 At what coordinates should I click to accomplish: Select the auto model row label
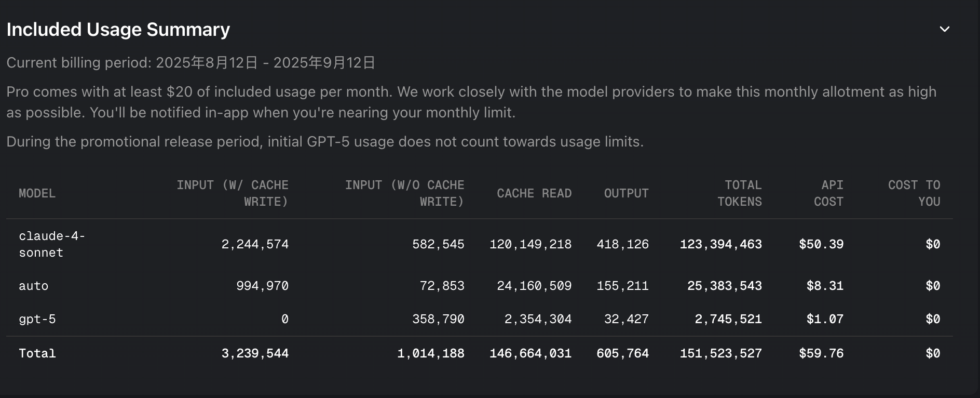[x=34, y=286]
